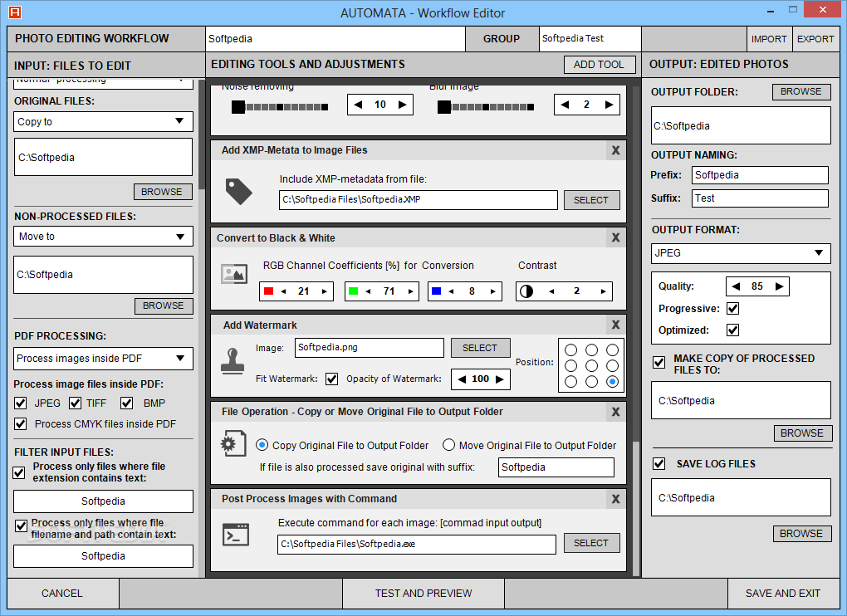This screenshot has width=847, height=616.
Task: Increase blue channel coefficient
Action: (x=493, y=291)
